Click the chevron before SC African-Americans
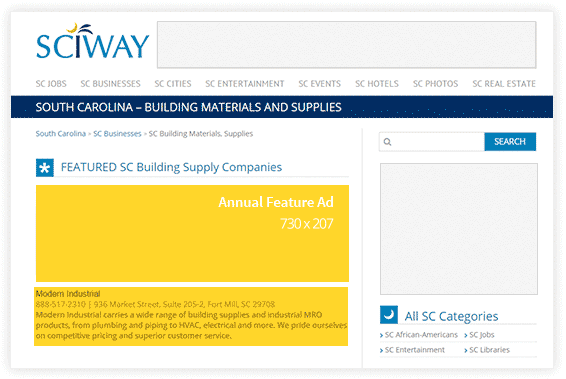 click(x=382, y=335)
